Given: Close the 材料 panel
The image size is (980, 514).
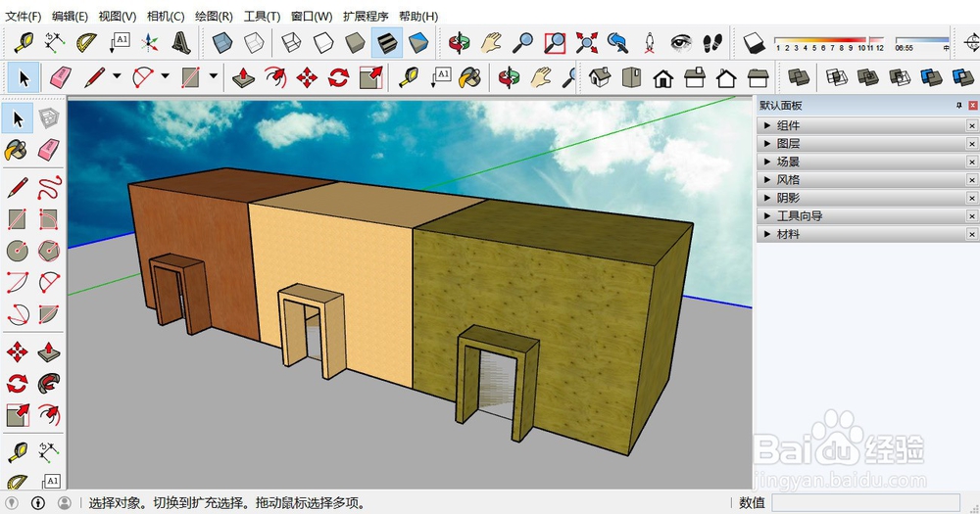Looking at the screenshot, I should [972, 234].
